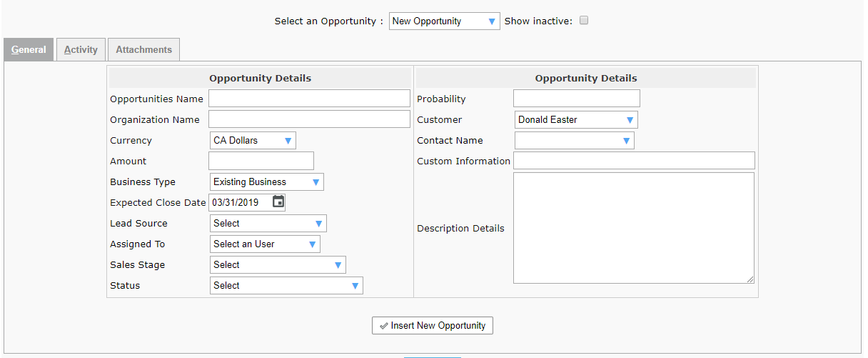This screenshot has width=868, height=358.
Task: Click the Insert New Opportunity button
Action: click(432, 326)
